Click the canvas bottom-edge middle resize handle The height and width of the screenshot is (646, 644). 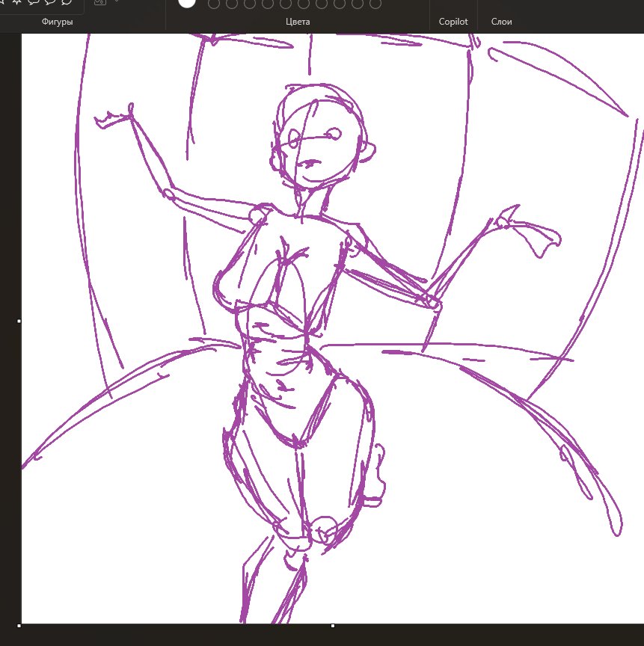pyautogui.click(x=333, y=626)
